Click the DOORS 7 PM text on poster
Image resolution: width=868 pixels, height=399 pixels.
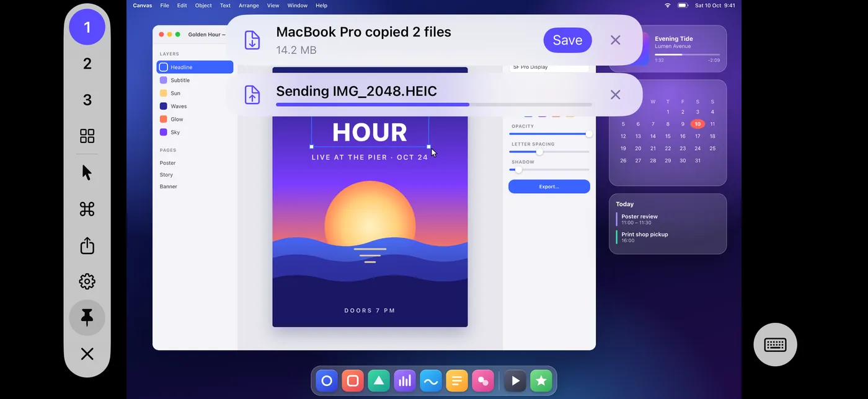[370, 310]
